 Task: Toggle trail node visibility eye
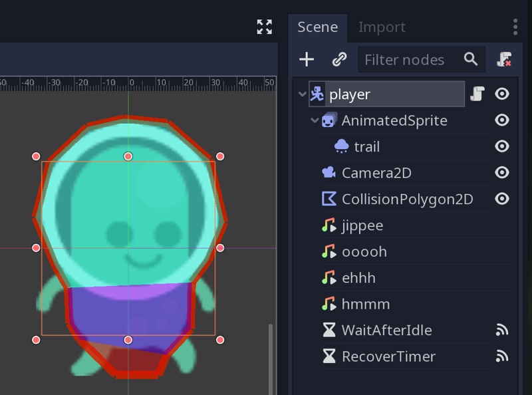point(502,146)
